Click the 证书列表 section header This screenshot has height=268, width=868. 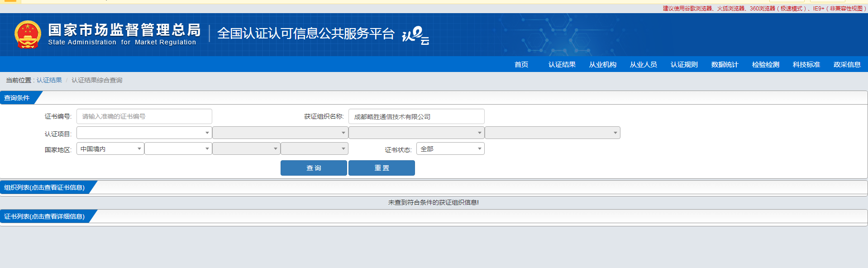[44, 216]
